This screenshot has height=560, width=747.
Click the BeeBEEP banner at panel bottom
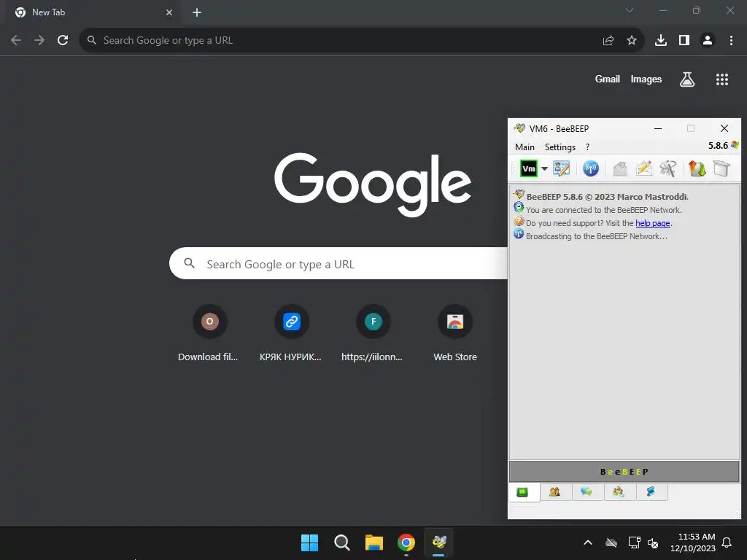624,472
